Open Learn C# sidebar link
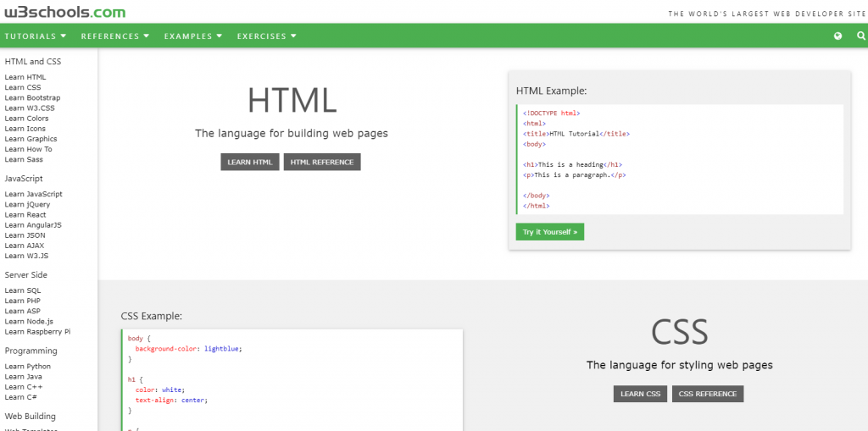 point(21,397)
